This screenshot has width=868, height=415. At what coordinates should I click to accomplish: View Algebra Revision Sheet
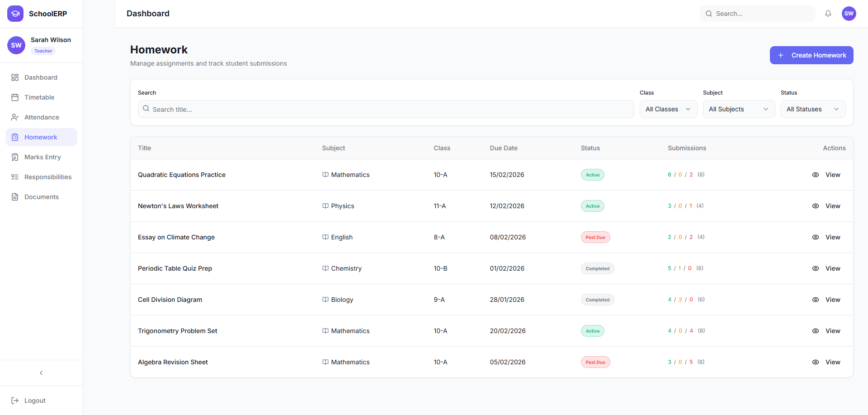pyautogui.click(x=826, y=362)
